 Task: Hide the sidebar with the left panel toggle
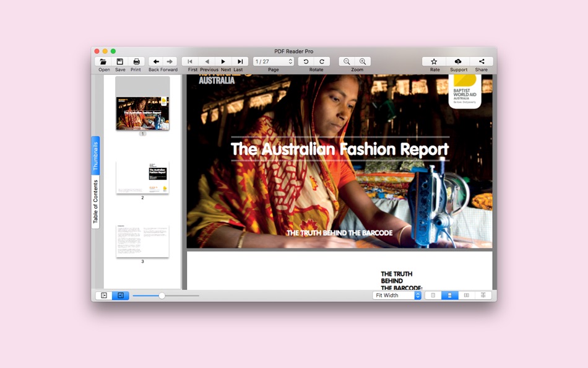pos(104,296)
